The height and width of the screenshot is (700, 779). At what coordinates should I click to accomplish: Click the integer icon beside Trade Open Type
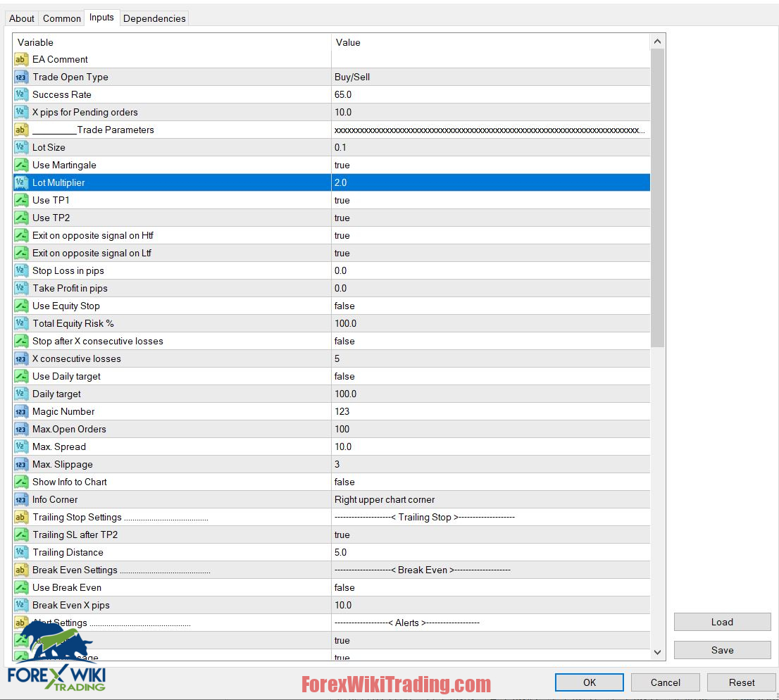coord(21,77)
